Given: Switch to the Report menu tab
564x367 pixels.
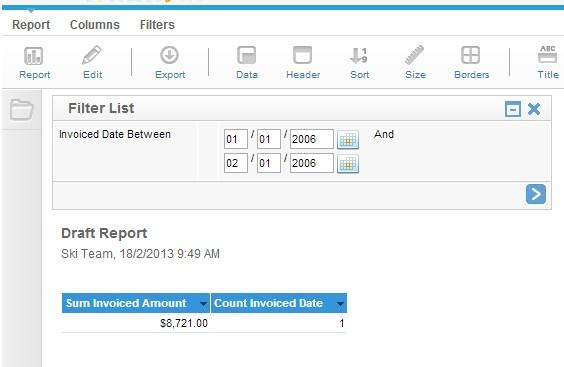Looking at the screenshot, I should click(31, 25).
